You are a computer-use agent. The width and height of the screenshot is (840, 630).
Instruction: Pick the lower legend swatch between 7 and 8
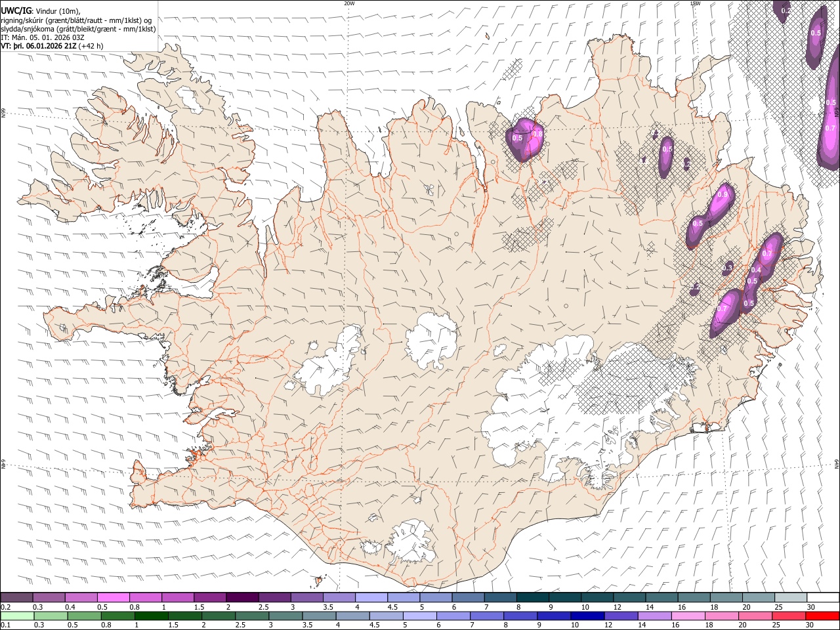pyautogui.click(x=486, y=616)
